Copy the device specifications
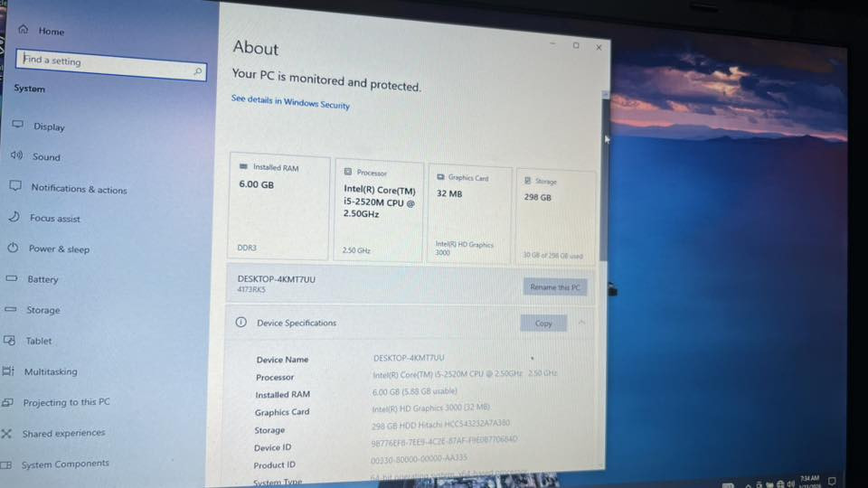 tap(543, 324)
